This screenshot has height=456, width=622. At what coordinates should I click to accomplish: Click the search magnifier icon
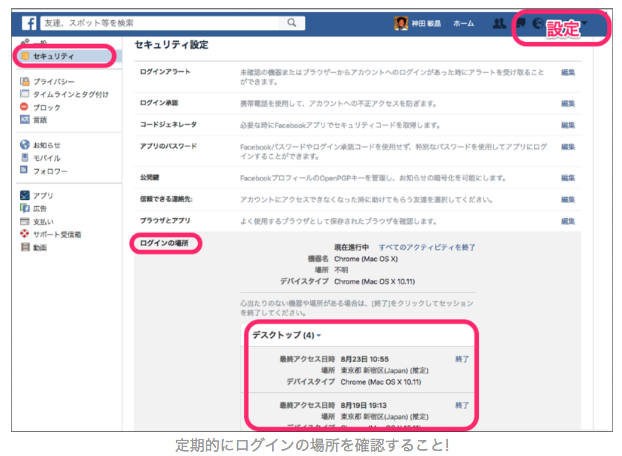[292, 23]
